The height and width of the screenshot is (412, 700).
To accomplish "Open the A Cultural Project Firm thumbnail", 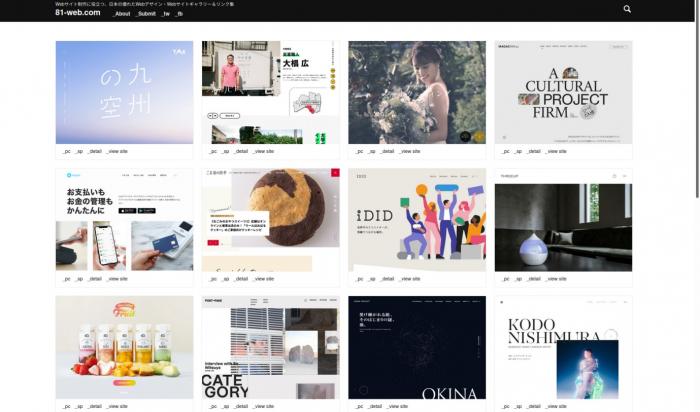I will click(x=563, y=92).
